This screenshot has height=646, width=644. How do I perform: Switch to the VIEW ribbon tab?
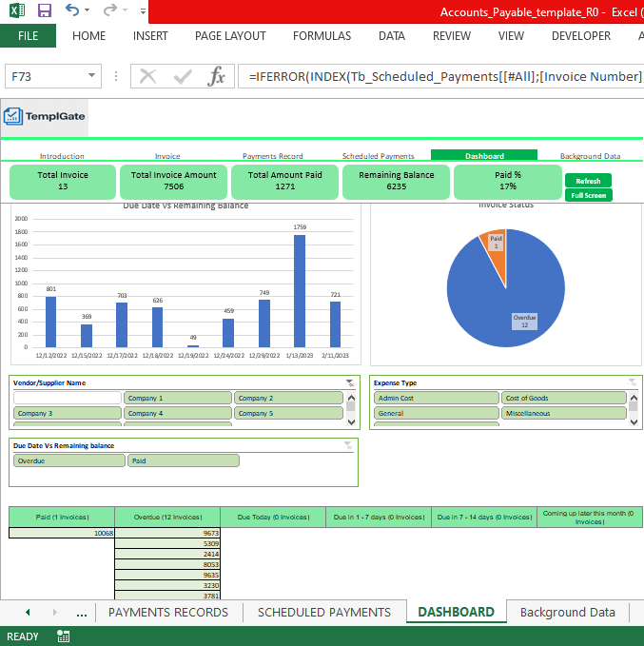[511, 36]
